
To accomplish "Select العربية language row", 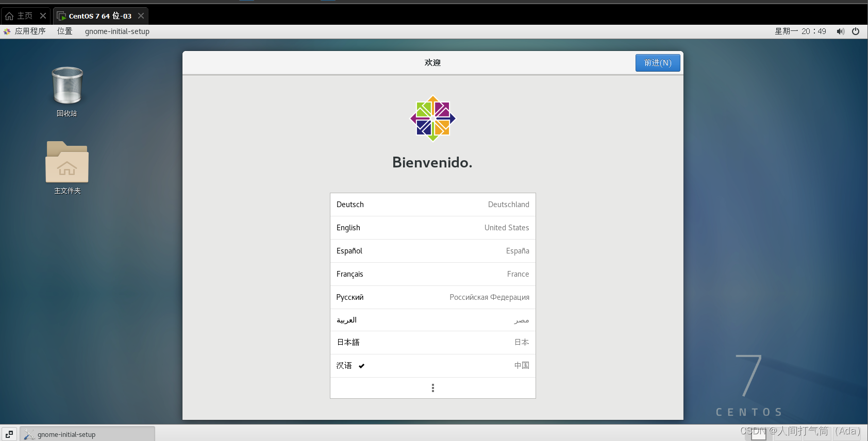I will pyautogui.click(x=433, y=320).
